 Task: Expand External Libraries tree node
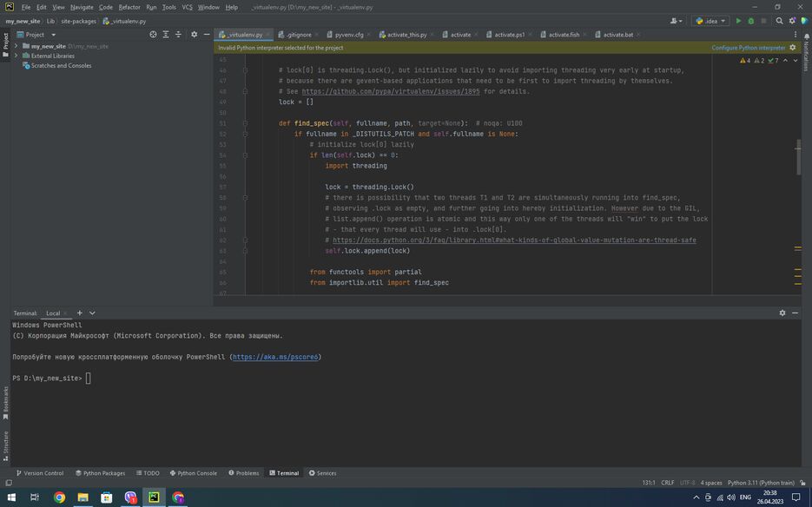16,56
